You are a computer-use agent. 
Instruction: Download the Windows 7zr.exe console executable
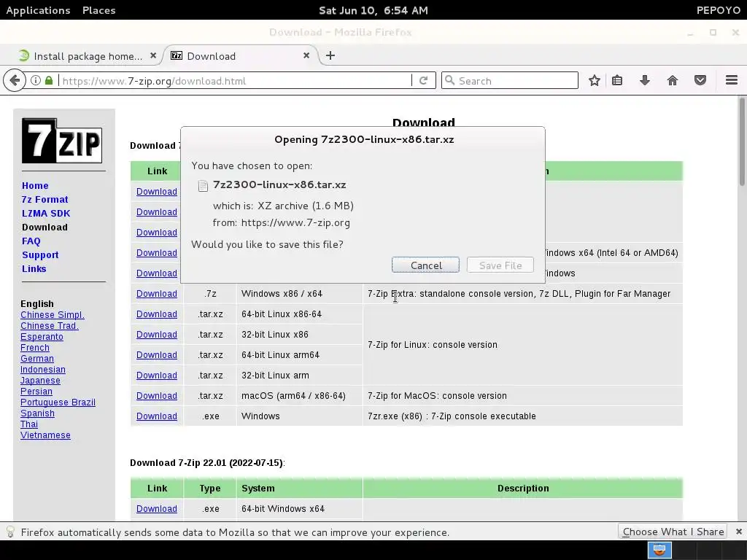156,416
